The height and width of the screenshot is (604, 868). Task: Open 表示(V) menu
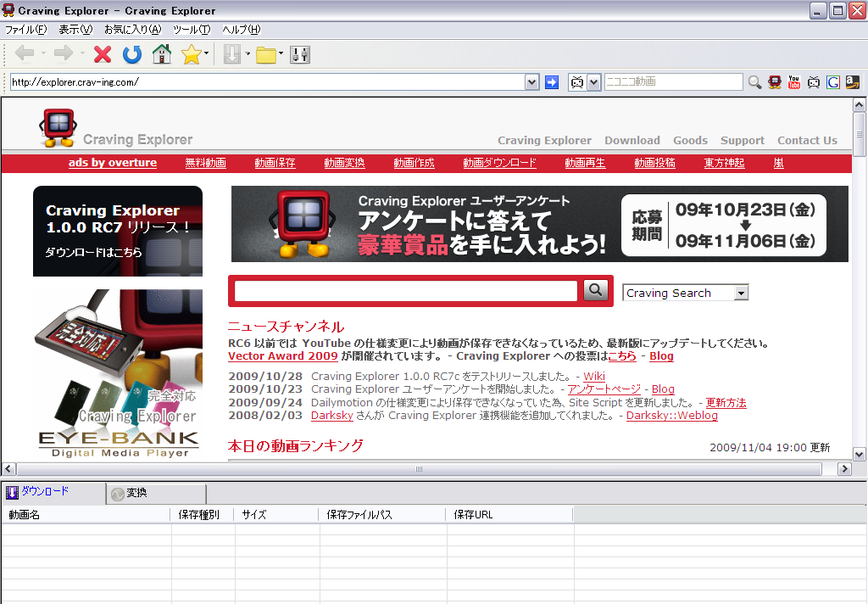(75, 30)
